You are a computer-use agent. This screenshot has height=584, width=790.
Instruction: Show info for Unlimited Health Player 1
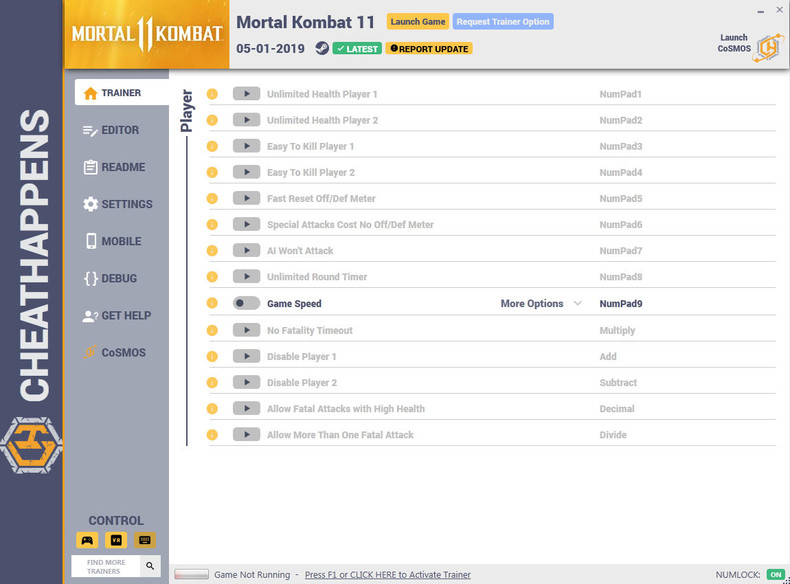(x=212, y=94)
